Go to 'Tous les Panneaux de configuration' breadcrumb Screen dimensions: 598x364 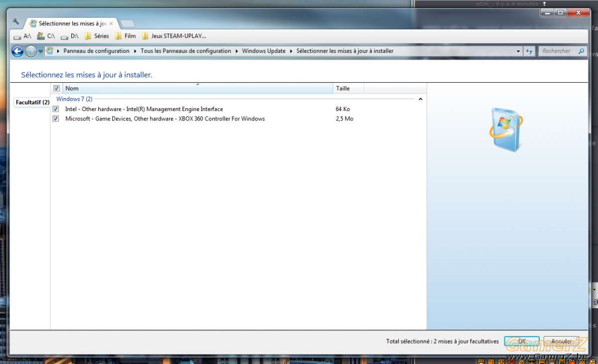click(186, 51)
